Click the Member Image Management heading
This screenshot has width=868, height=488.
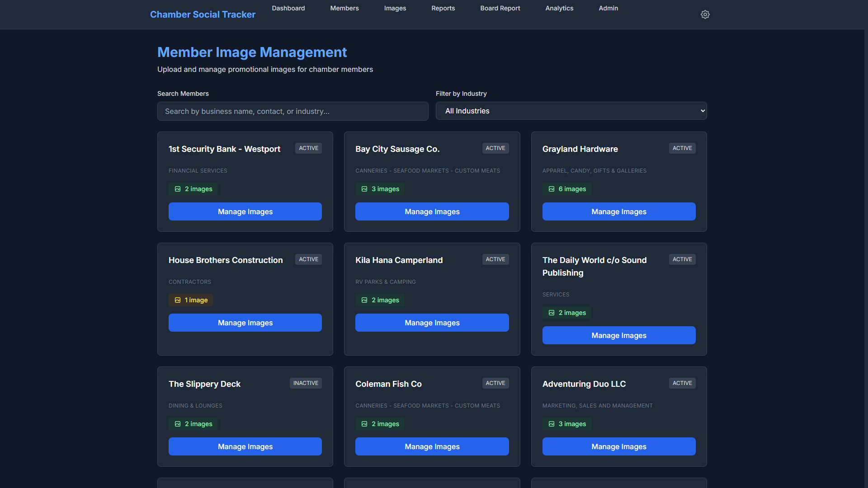click(252, 52)
